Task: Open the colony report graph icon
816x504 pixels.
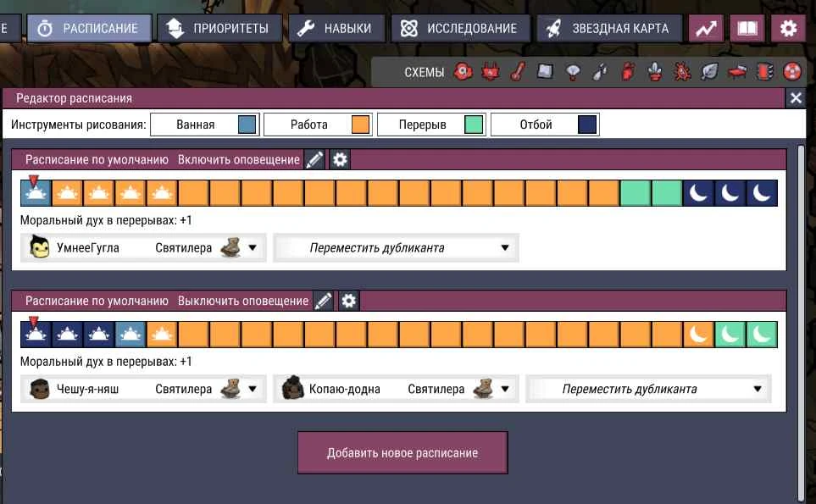Action: coord(706,28)
